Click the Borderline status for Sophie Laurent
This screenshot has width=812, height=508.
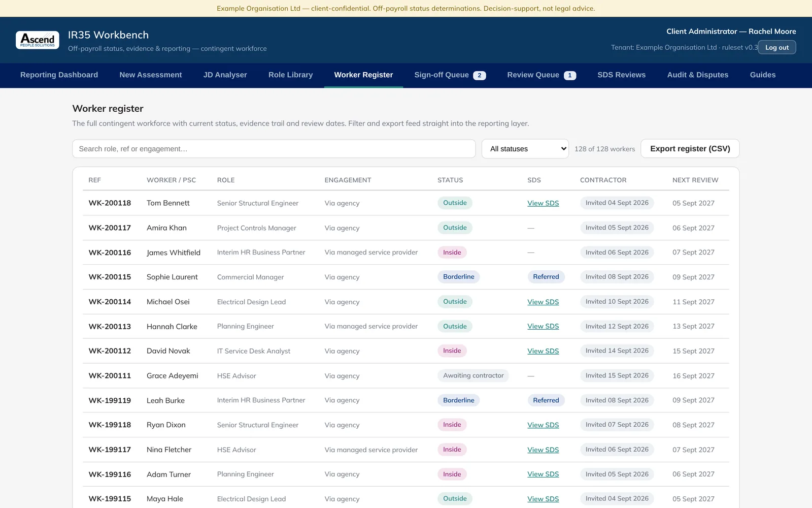(459, 277)
